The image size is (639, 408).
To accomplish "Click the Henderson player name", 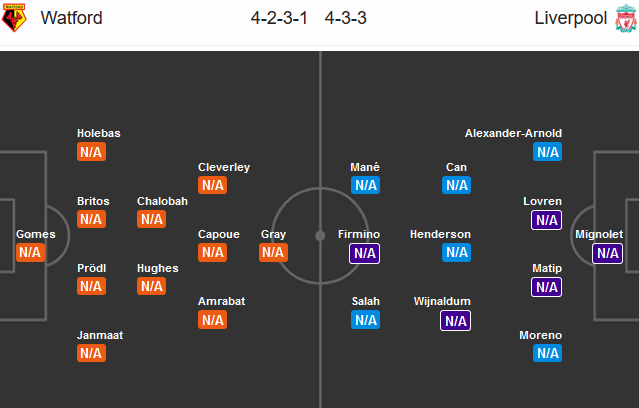I will pyautogui.click(x=440, y=234).
